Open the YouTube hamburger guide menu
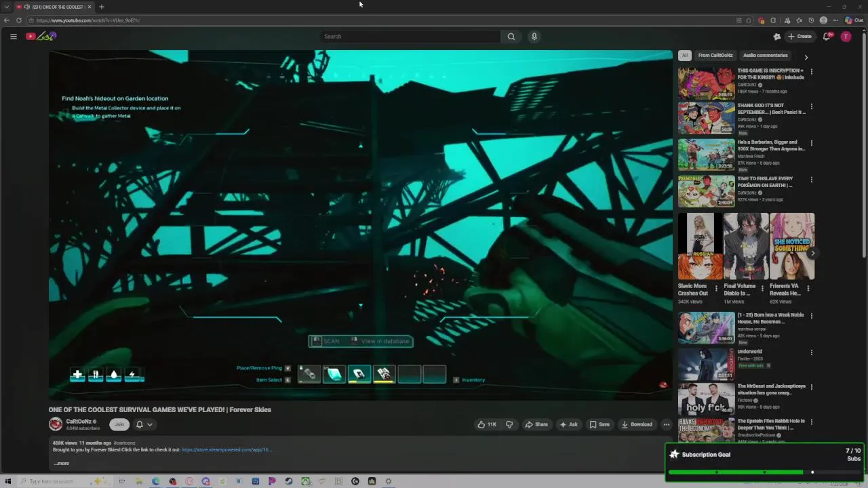Screen dimensions: 868x488 [x=14, y=37]
